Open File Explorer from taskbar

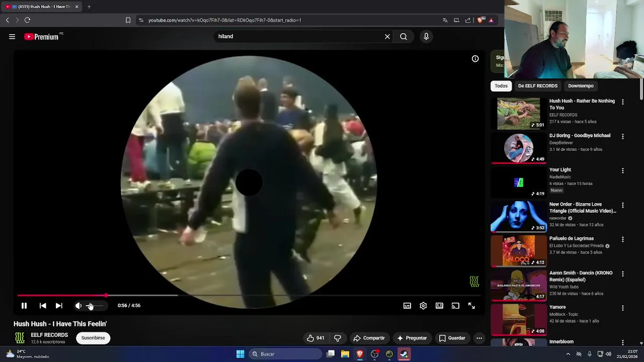(345, 354)
